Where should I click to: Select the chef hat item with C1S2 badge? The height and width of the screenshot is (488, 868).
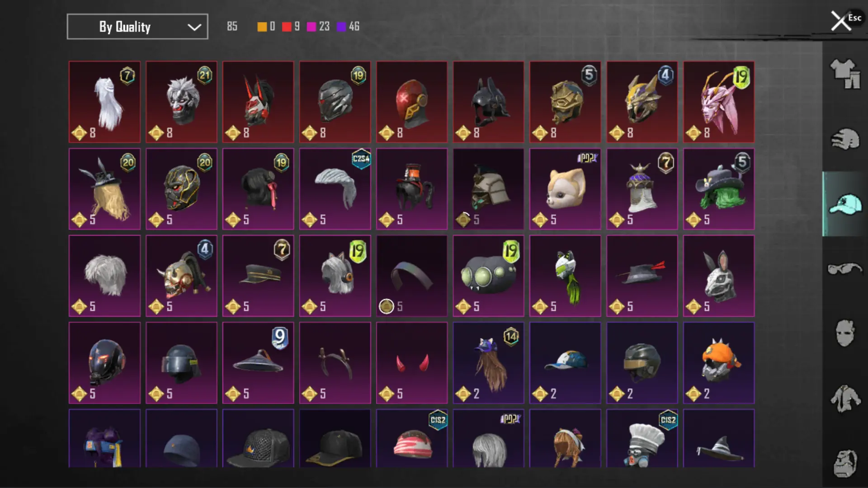click(642, 438)
